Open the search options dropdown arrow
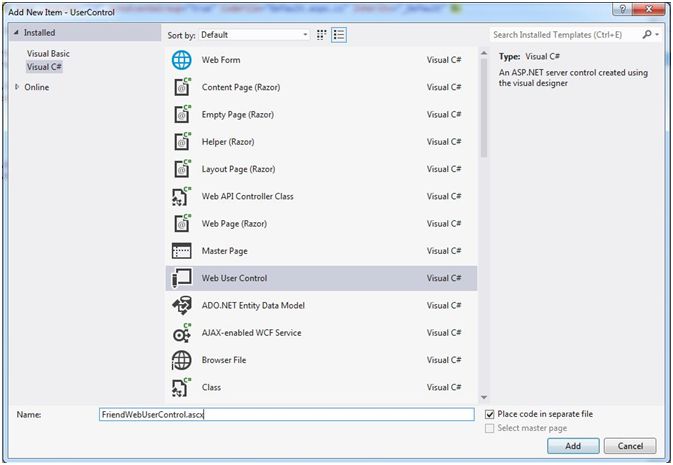Viewport: 673px width, 465px height. [657, 35]
